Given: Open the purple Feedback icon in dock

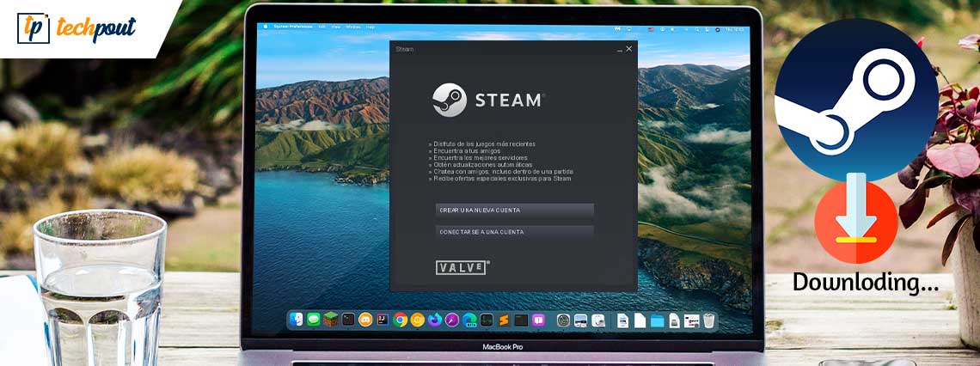Looking at the screenshot, I should (538, 320).
